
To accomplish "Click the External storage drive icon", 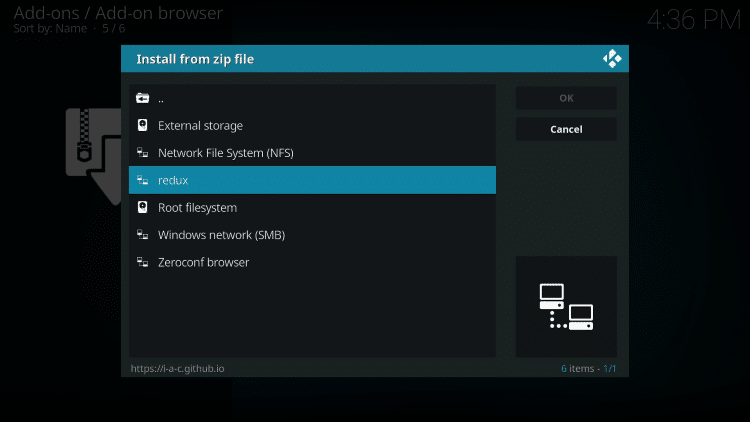I will point(142,126).
